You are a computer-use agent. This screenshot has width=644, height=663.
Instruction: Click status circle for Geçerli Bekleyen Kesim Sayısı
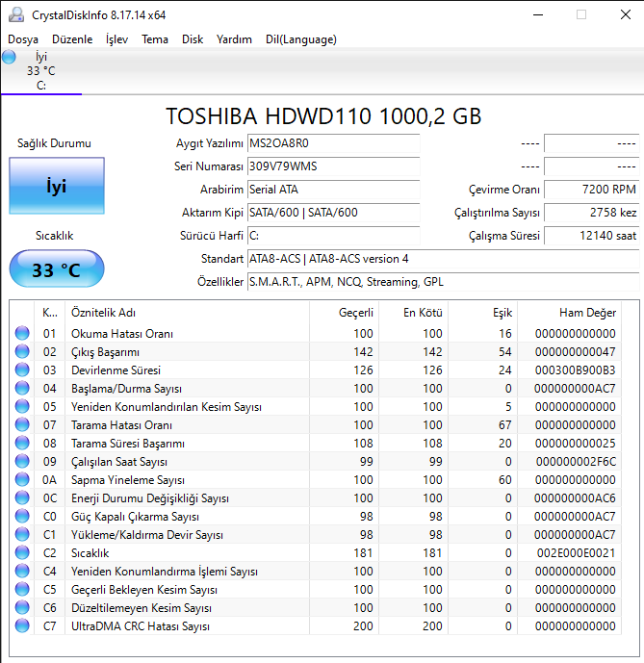coord(22,590)
